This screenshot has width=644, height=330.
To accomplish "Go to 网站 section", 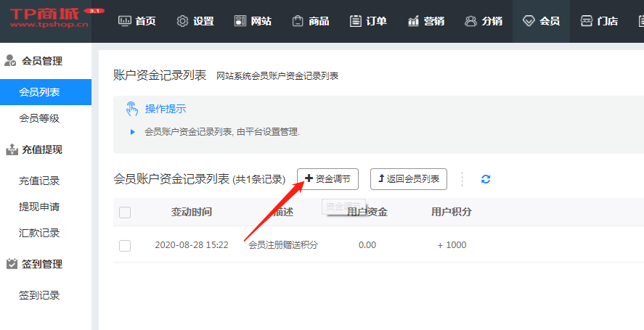I will tap(253, 21).
